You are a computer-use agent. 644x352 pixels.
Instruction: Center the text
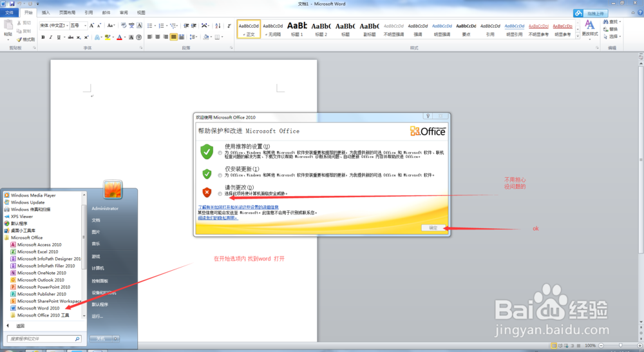[x=158, y=37]
